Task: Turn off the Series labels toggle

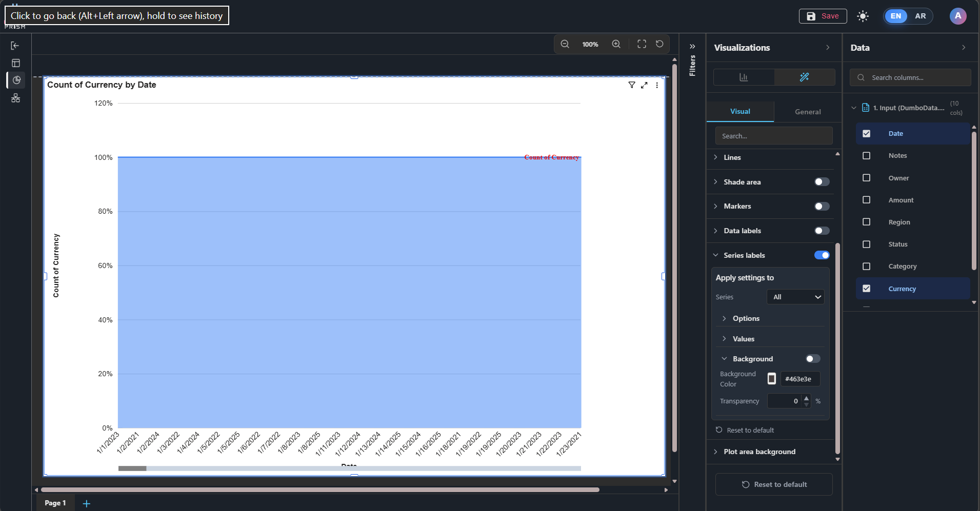Action: click(x=822, y=255)
